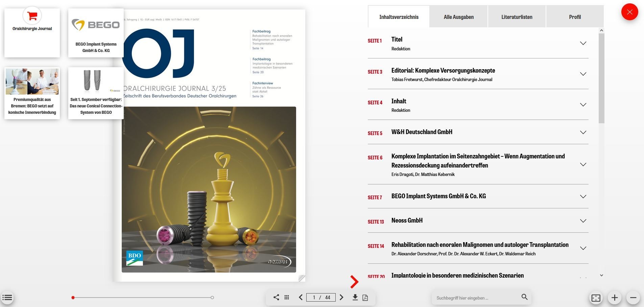Switch to the Alle Ausgaben tab
This screenshot has width=644, height=307.
pyautogui.click(x=459, y=17)
